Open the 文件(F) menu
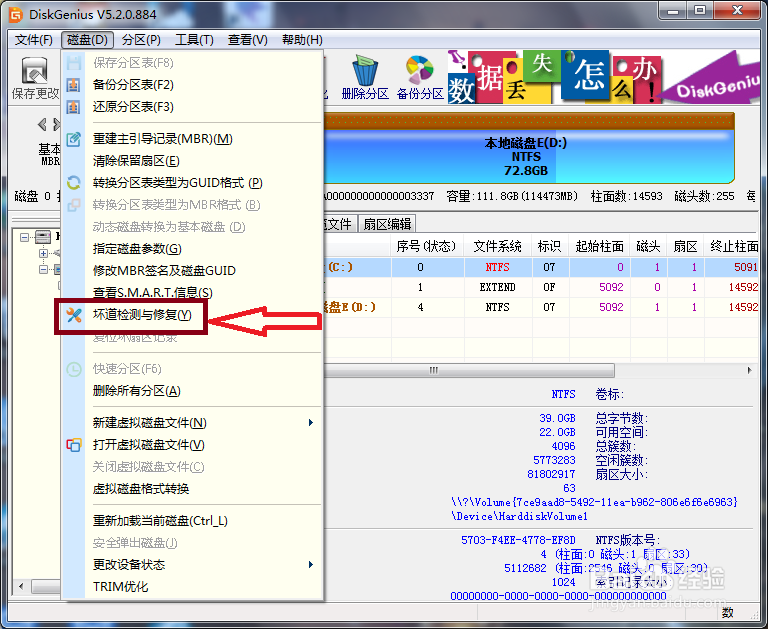This screenshot has height=629, width=768. point(33,40)
